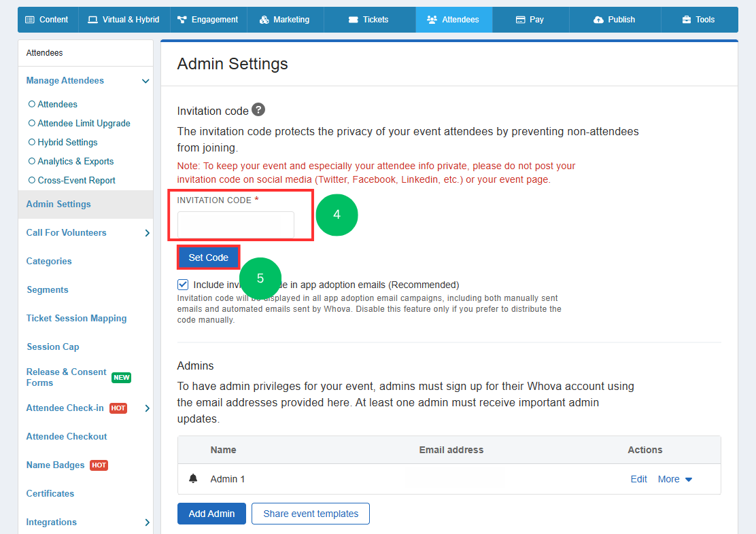Select Analytics & Exports sidebar item
Image resolution: width=756 pixels, height=534 pixels.
[x=71, y=162]
